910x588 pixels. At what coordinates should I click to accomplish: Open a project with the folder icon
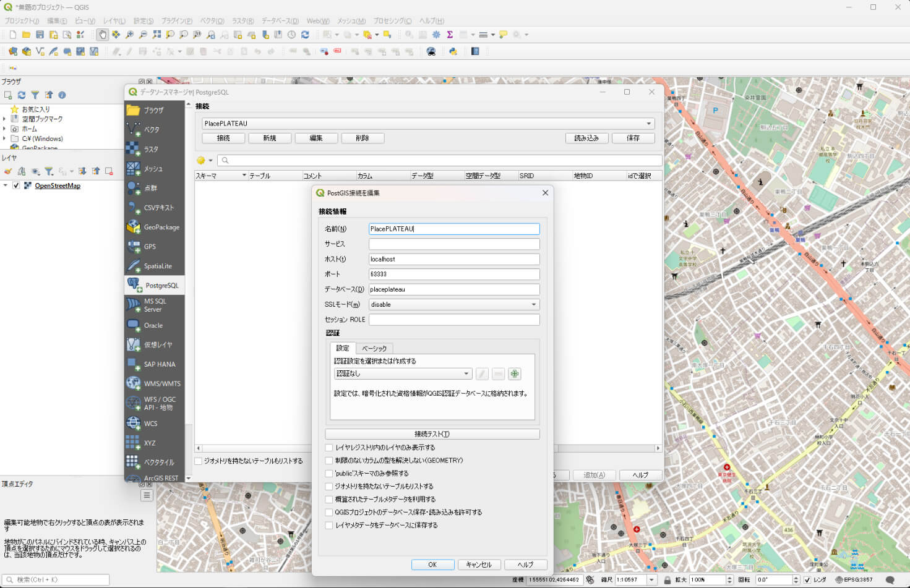point(26,35)
